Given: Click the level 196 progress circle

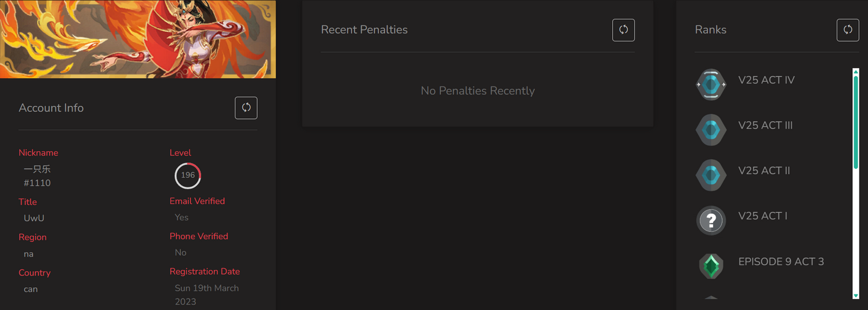Looking at the screenshot, I should 187,175.
